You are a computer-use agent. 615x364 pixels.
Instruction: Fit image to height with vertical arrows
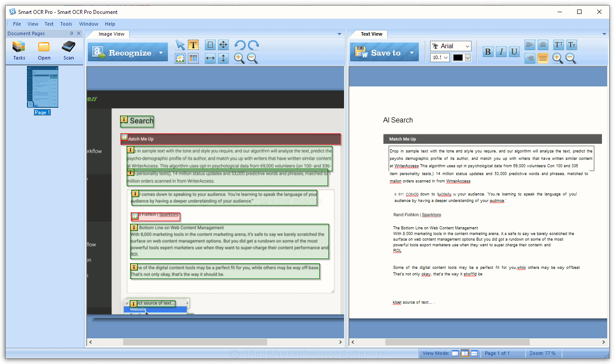click(x=223, y=58)
